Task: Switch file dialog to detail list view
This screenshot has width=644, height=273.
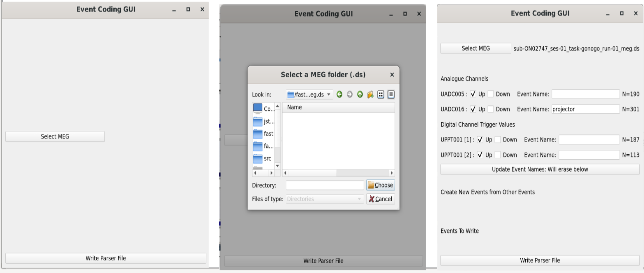Action: (391, 94)
